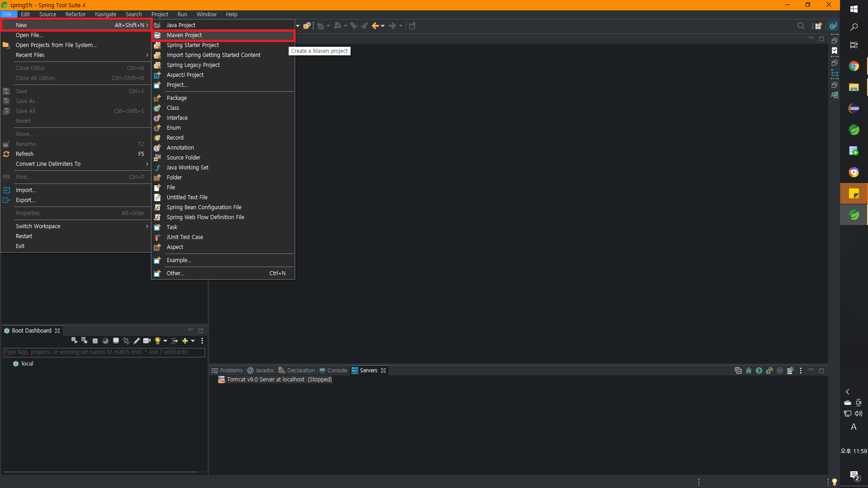Click the Boot Dashboard filter text field
This screenshot has width=868, height=488.
coord(104,352)
